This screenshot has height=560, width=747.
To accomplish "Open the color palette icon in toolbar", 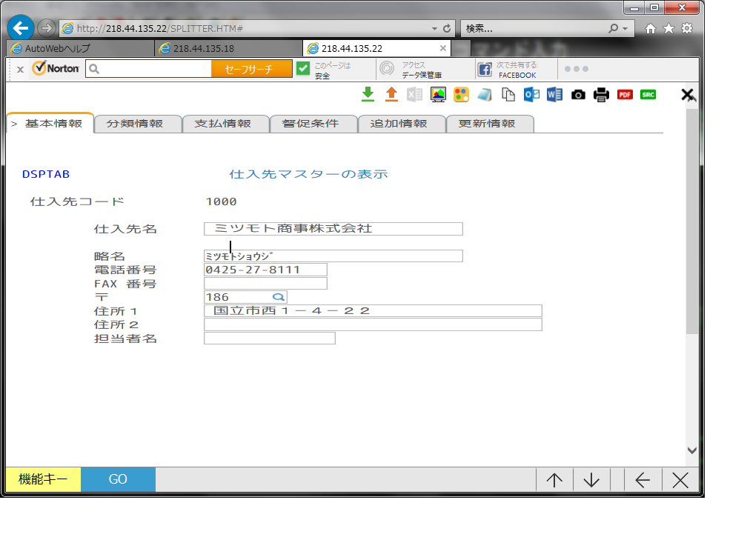I will tap(461, 94).
